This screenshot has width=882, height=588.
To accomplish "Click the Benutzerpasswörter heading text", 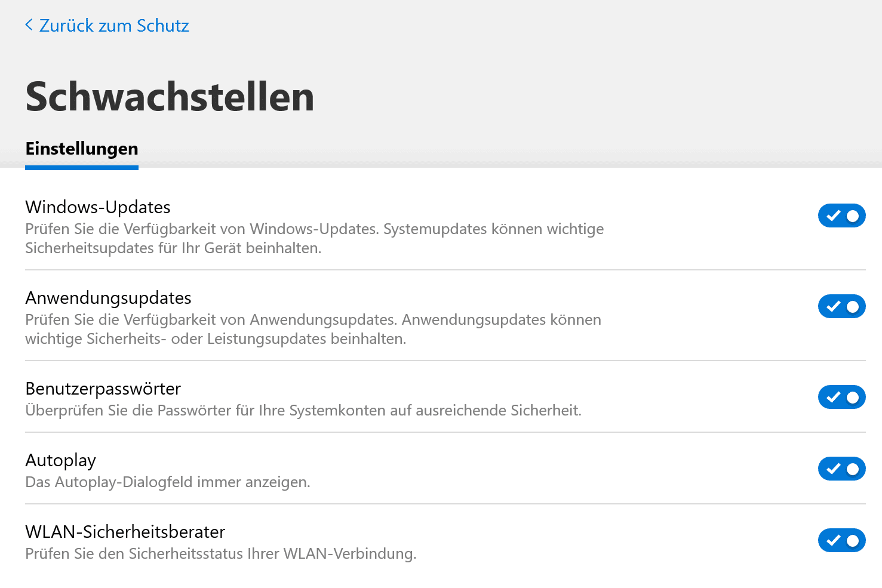I will (103, 389).
